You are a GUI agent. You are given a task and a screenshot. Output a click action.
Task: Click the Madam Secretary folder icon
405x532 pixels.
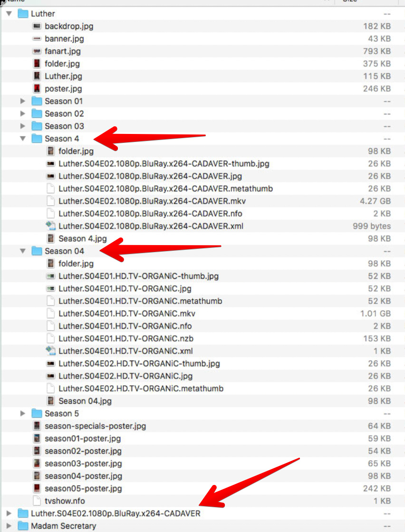[23, 526]
